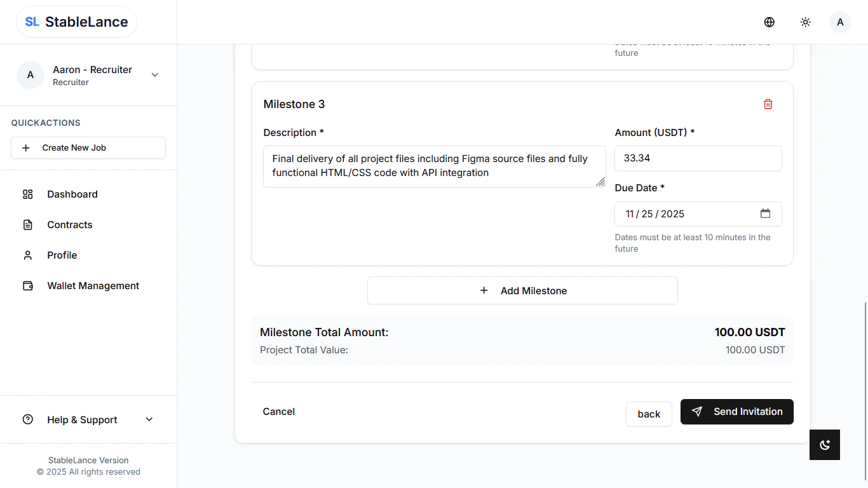Toggle light theme with the sun icon
The image size is (868, 488).
[805, 22]
